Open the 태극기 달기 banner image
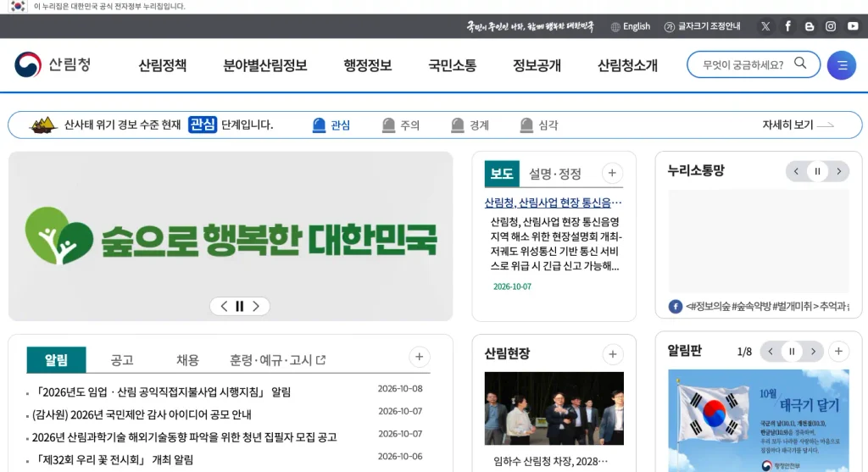Screen dimensions: 868x472 (759, 420)
